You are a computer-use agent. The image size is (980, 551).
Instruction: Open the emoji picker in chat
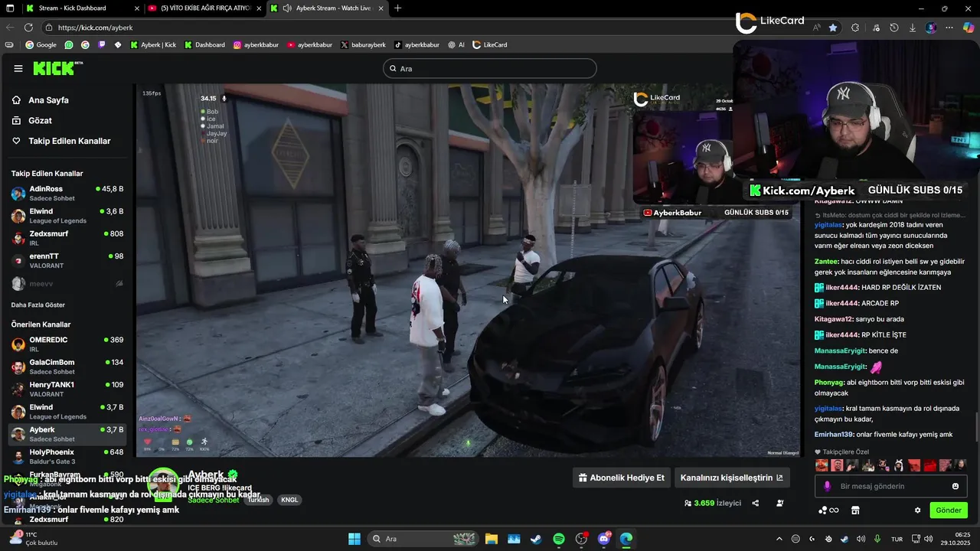[x=955, y=486]
